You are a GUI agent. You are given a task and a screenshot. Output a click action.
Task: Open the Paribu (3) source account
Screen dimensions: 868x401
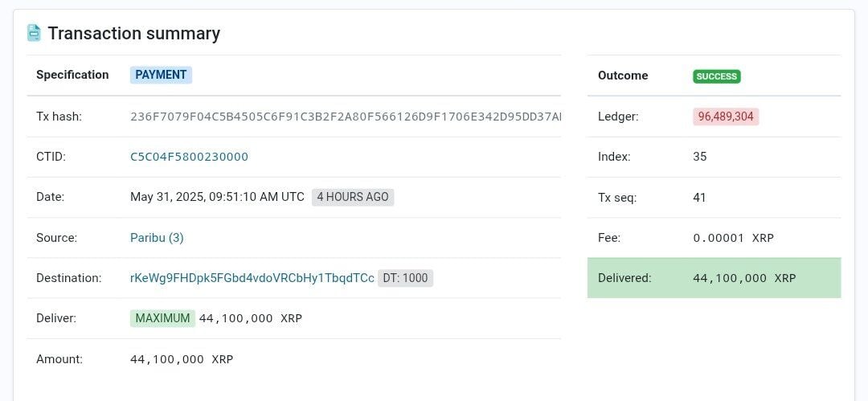pyautogui.click(x=157, y=238)
